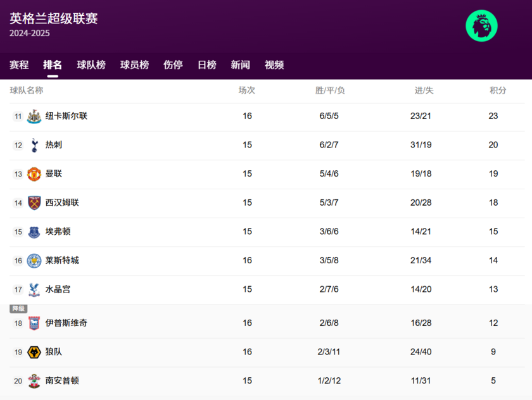
Task: Click the Leicester City club crest
Action: click(34, 261)
